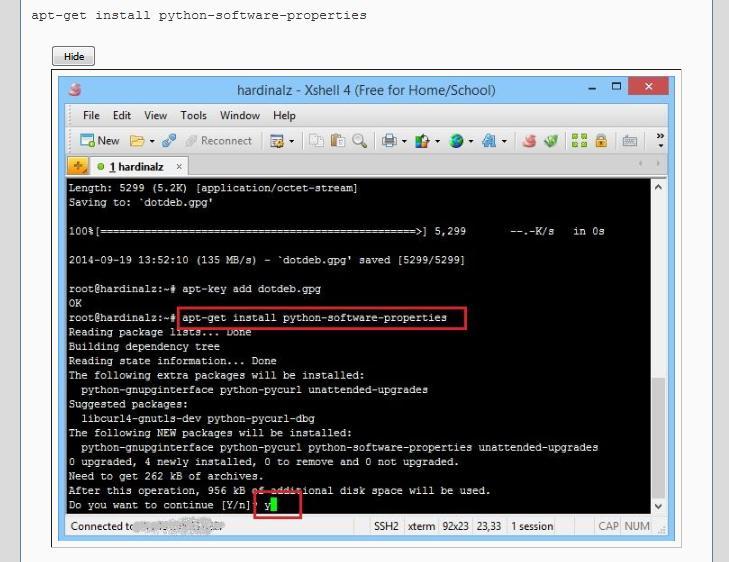Expand the toolbar overflow chevron
Viewport: 729px width, 562px height.
[x=660, y=140]
